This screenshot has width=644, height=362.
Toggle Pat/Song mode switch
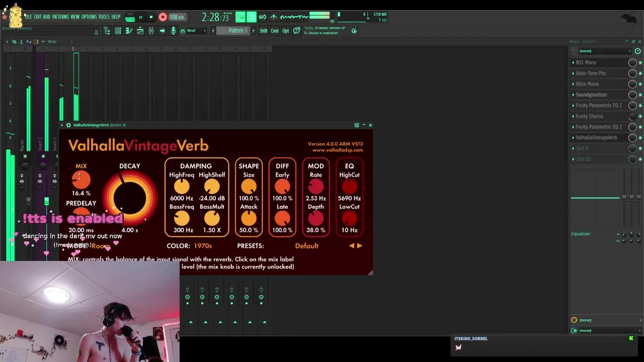(130, 17)
